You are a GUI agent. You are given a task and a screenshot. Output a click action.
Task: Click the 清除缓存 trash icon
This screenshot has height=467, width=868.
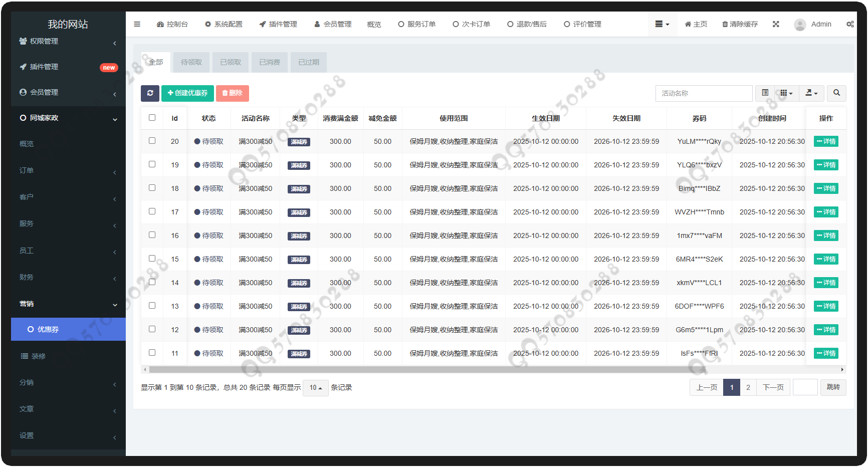coord(725,24)
